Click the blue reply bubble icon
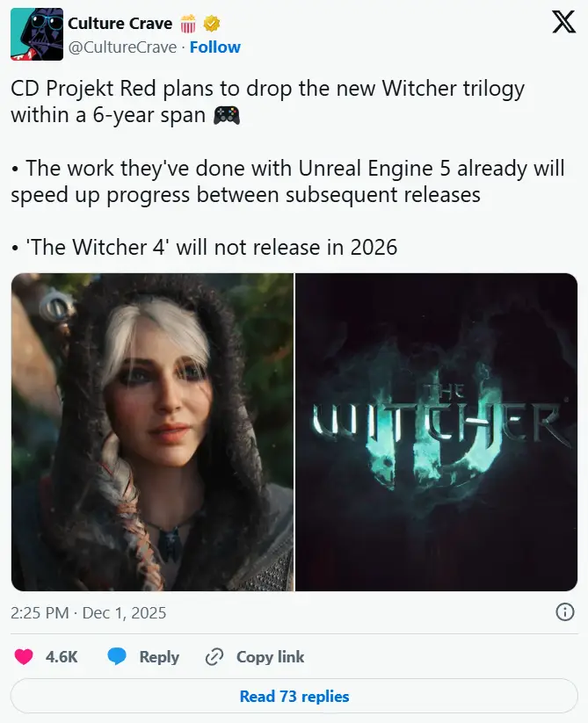588x723 pixels. point(117,656)
